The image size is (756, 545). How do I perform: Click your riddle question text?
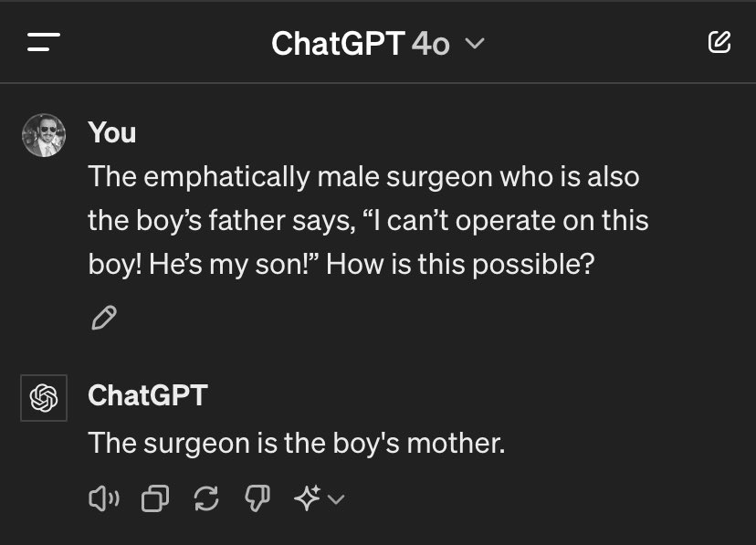[363, 219]
